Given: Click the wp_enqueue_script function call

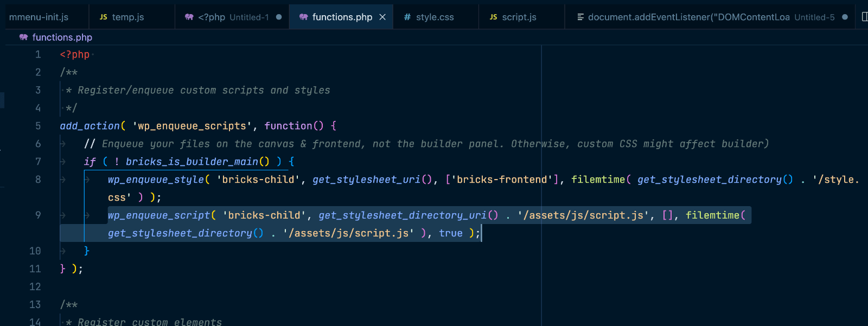Looking at the screenshot, I should 159,215.
